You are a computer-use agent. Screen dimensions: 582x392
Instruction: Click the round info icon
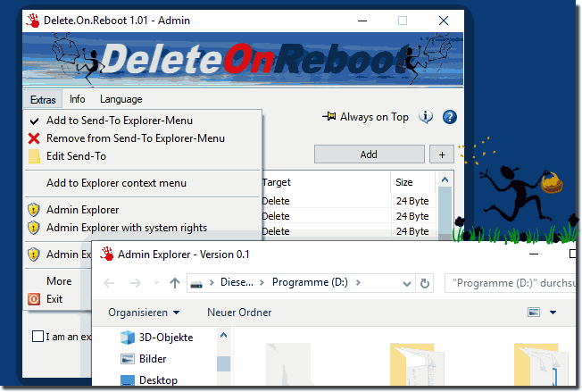point(426,117)
